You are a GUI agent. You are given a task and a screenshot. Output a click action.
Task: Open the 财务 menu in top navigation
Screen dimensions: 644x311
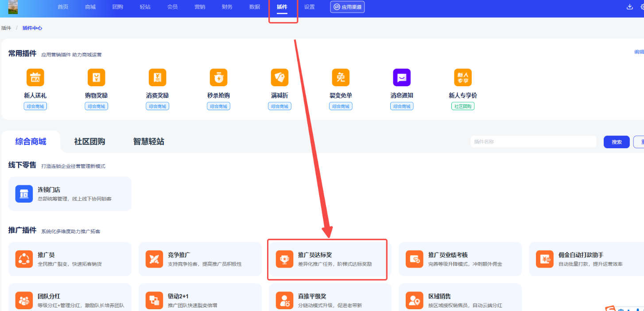(x=227, y=7)
